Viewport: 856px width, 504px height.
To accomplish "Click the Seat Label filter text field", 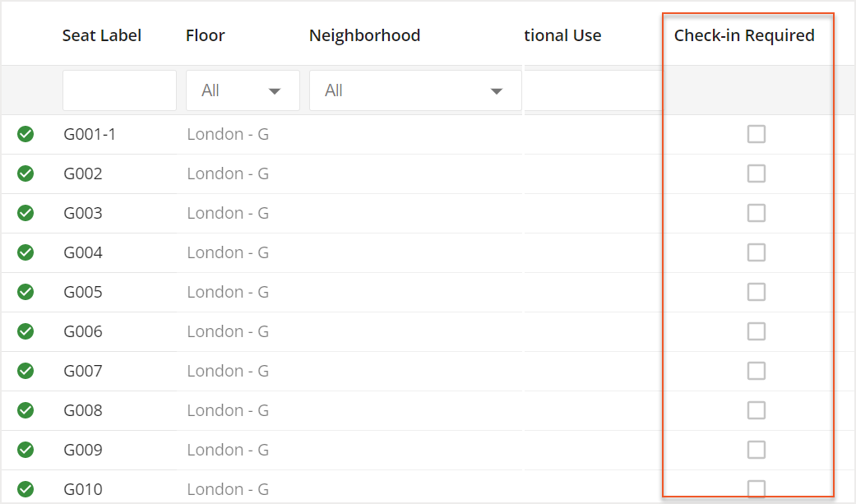I will click(x=118, y=90).
